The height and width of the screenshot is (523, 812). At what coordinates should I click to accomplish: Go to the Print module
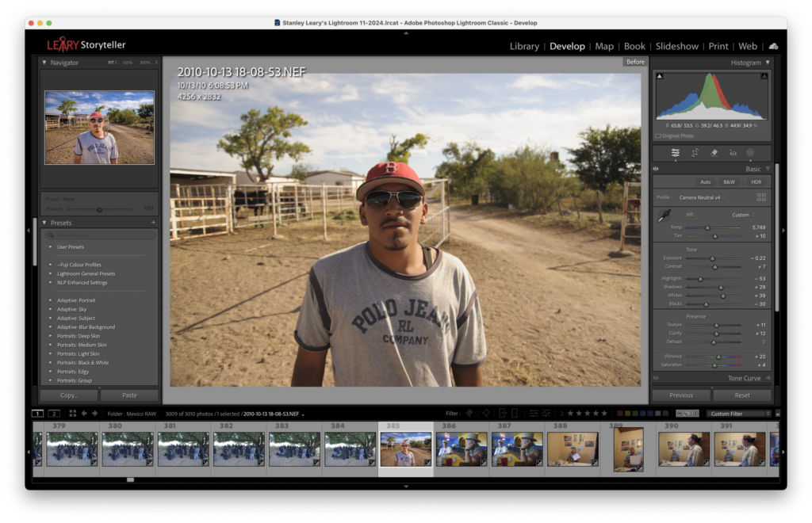(718, 46)
